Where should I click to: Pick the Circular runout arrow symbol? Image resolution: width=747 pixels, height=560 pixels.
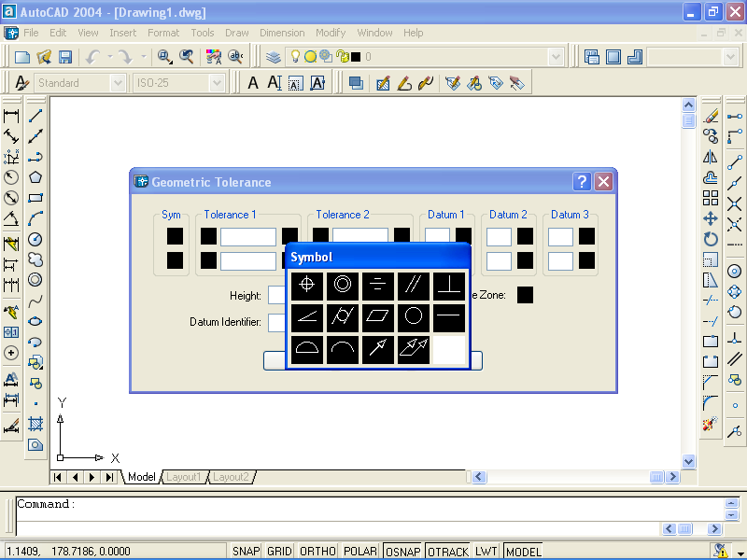378,349
